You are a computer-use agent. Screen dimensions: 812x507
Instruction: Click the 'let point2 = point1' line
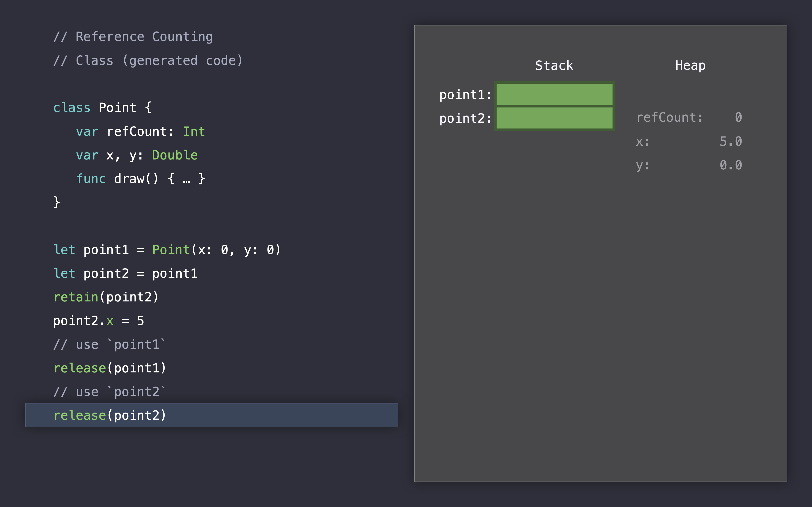click(x=125, y=274)
